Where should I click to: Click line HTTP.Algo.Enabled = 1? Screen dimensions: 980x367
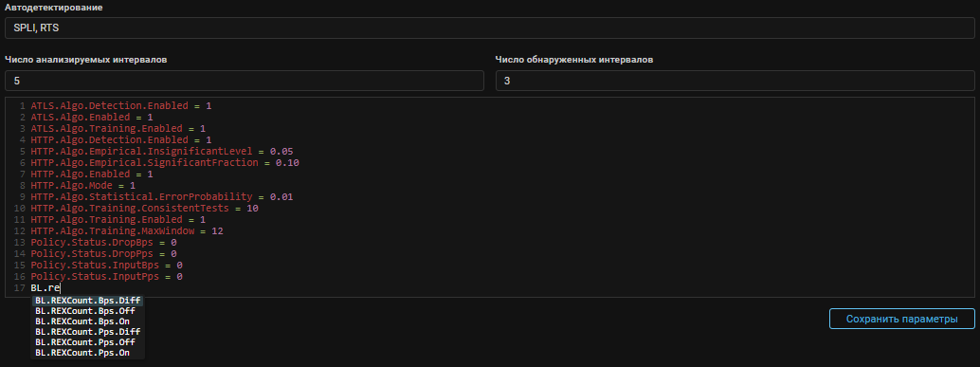tap(92, 174)
